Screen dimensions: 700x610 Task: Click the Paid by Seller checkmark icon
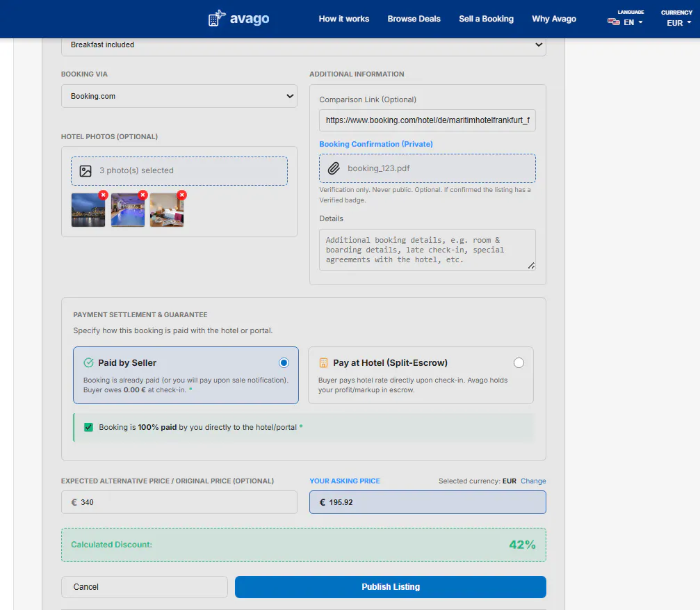(88, 362)
